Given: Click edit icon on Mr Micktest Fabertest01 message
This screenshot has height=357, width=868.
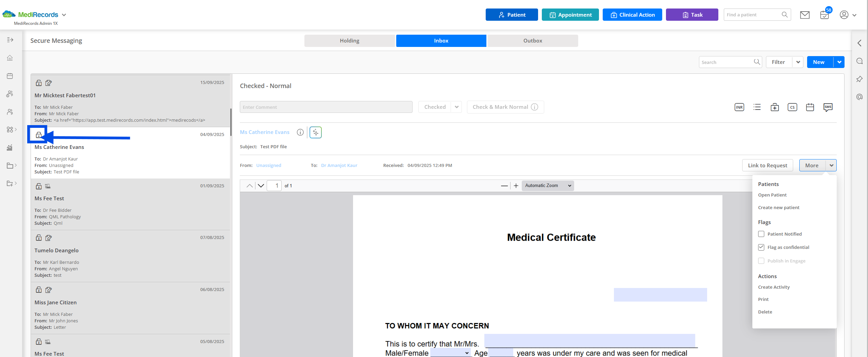Looking at the screenshot, I should pos(49,83).
